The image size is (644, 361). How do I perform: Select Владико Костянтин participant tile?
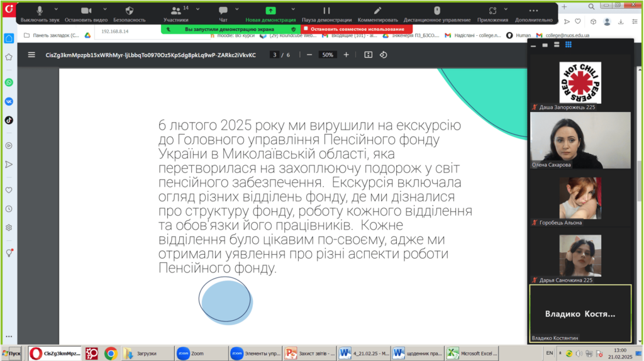[x=580, y=314]
